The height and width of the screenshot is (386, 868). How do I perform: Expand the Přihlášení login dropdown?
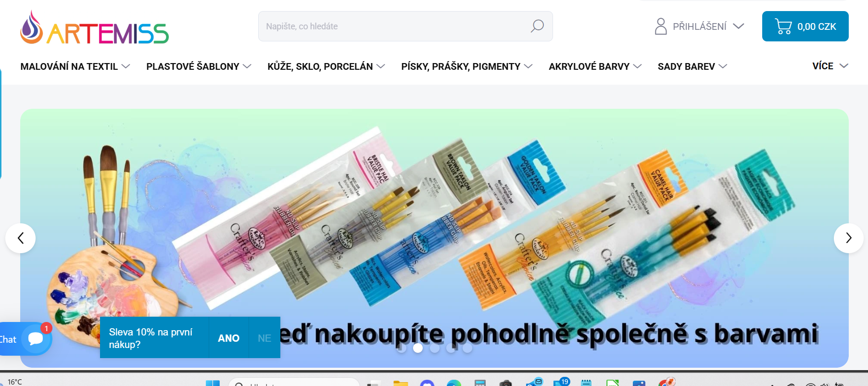pos(739,26)
